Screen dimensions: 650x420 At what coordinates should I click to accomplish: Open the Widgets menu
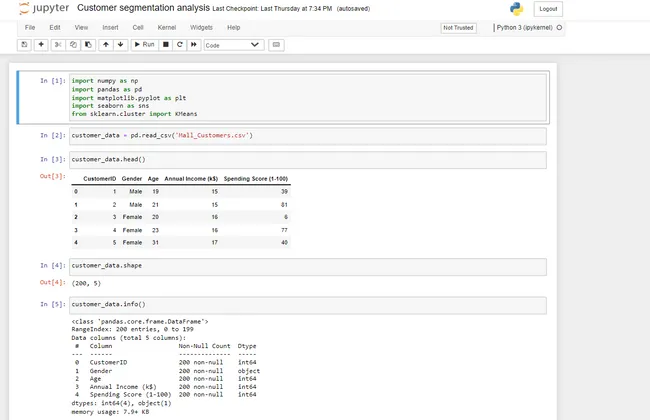click(x=201, y=27)
